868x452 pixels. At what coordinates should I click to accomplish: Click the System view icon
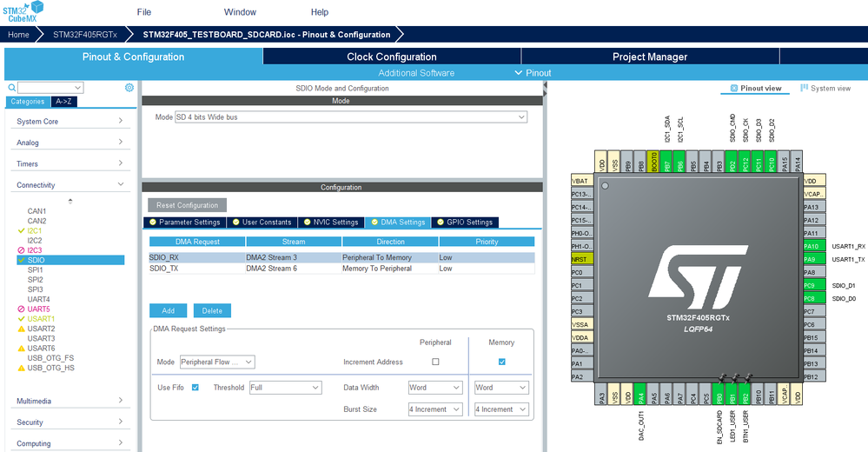tap(805, 88)
